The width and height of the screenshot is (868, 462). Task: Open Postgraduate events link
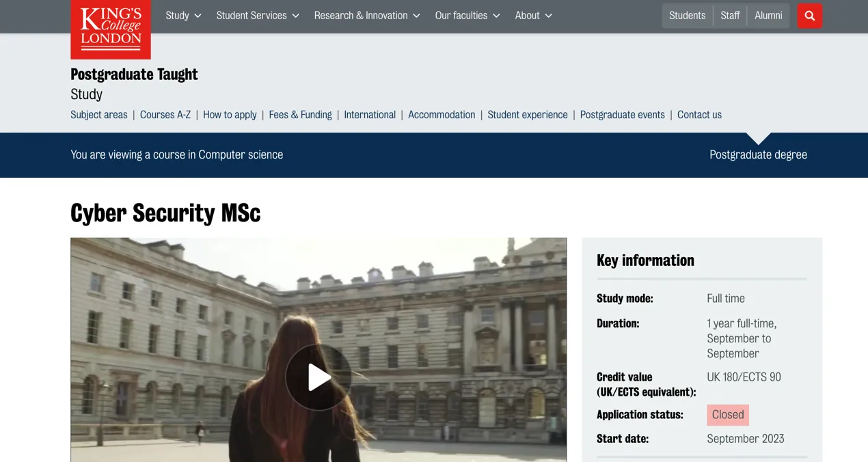tap(622, 115)
